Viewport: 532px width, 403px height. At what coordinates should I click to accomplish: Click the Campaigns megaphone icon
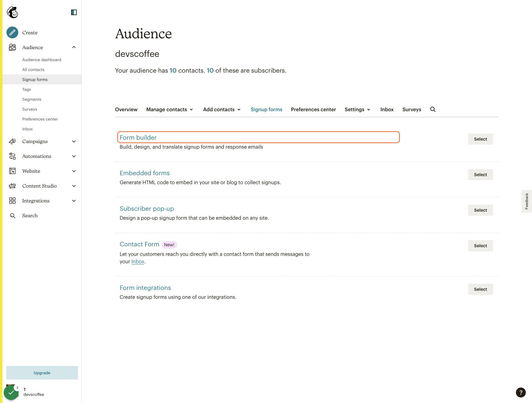point(12,141)
